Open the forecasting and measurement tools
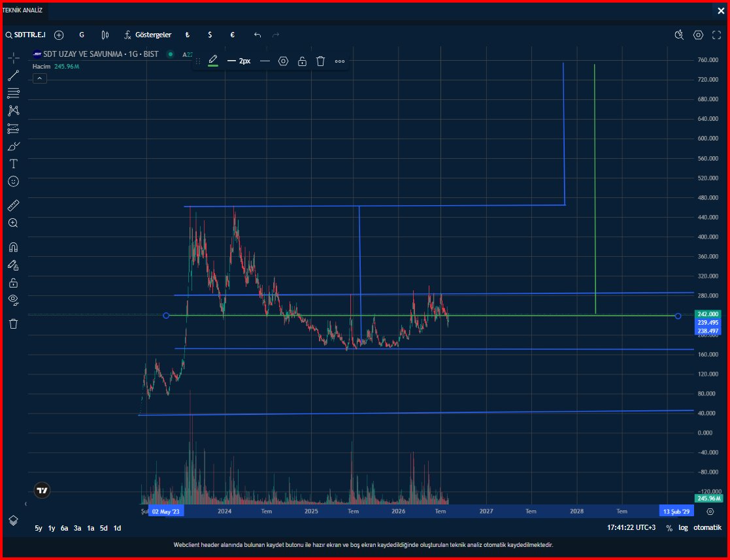Screen dimensions: 730x560 click(x=14, y=129)
